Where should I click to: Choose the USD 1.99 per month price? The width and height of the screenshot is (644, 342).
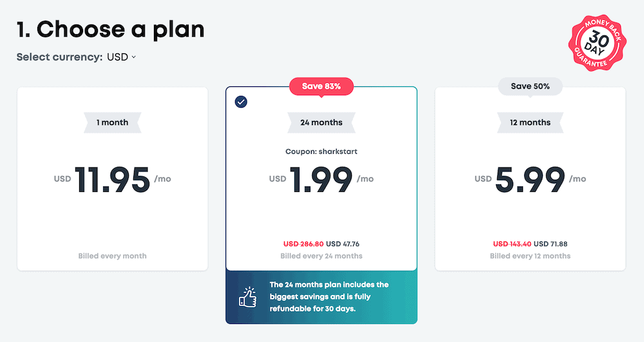tap(321, 179)
